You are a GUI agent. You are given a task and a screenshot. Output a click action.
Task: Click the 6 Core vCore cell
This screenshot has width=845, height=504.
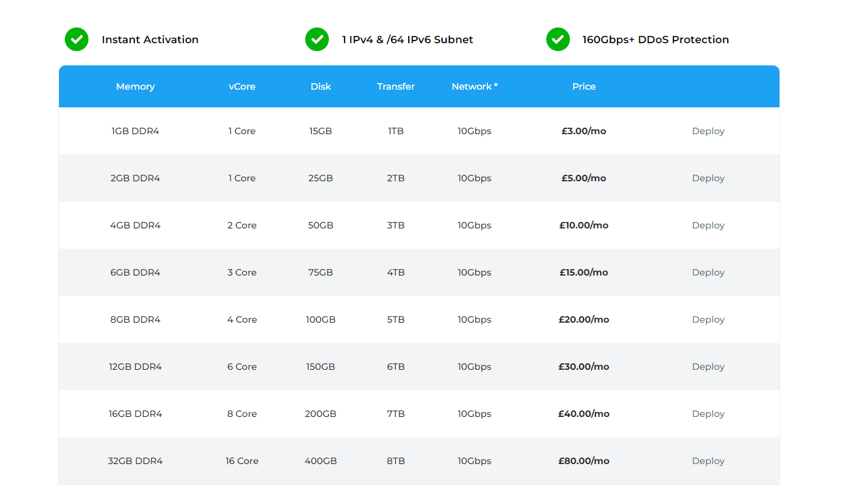[x=242, y=367]
